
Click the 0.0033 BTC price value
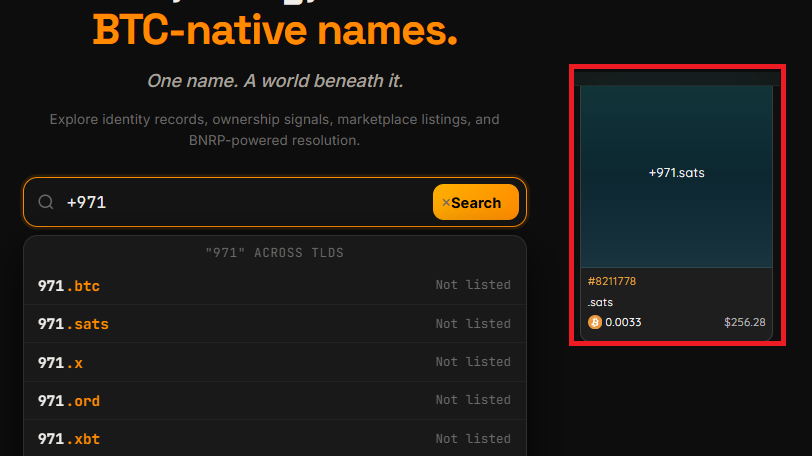pos(623,322)
